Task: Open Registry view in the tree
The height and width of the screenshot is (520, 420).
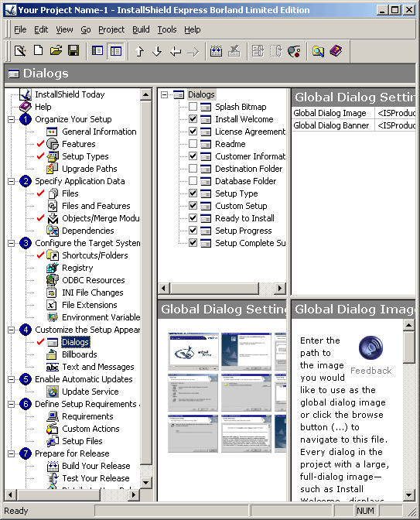Action: [x=77, y=268]
